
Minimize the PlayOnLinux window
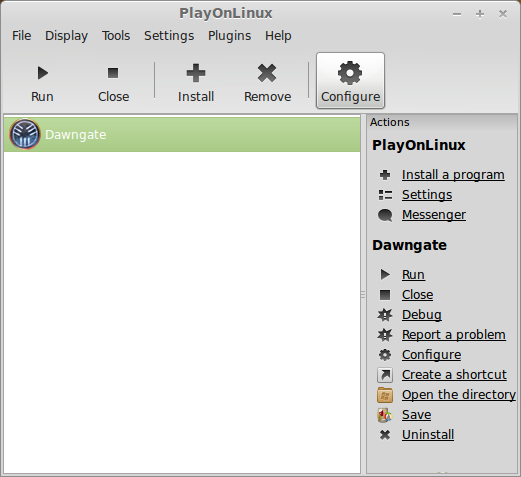tap(457, 14)
